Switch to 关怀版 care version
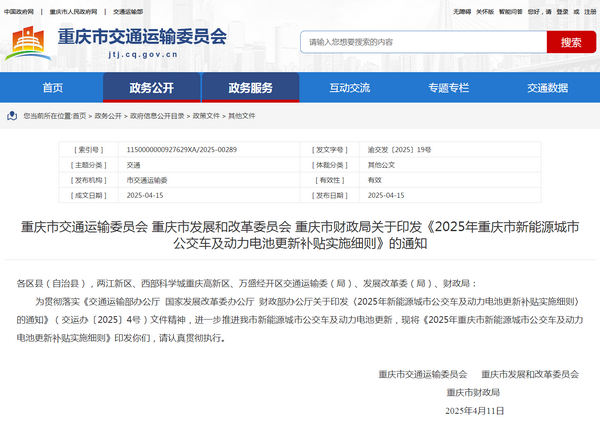The height and width of the screenshot is (442, 600). click(485, 11)
